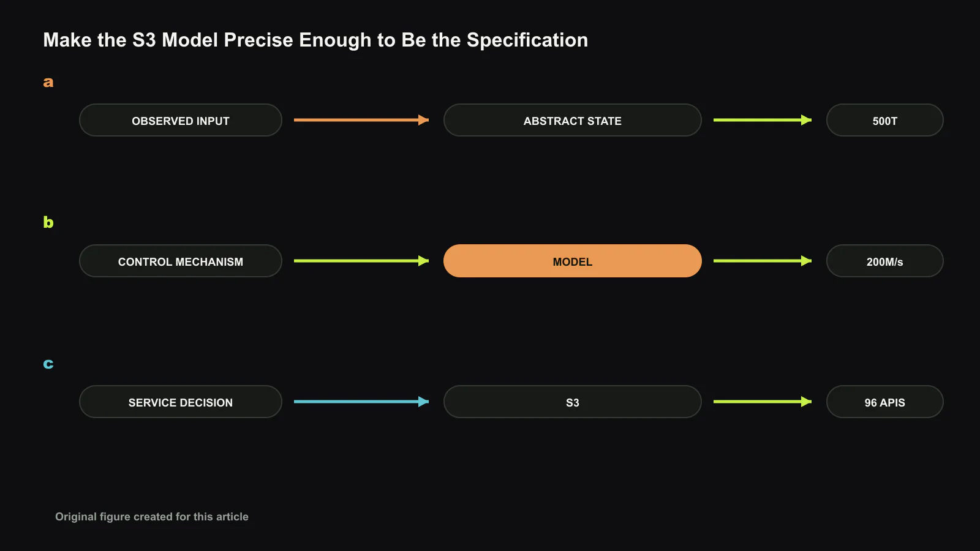Click green arrow pointing to 500T

[763, 120]
